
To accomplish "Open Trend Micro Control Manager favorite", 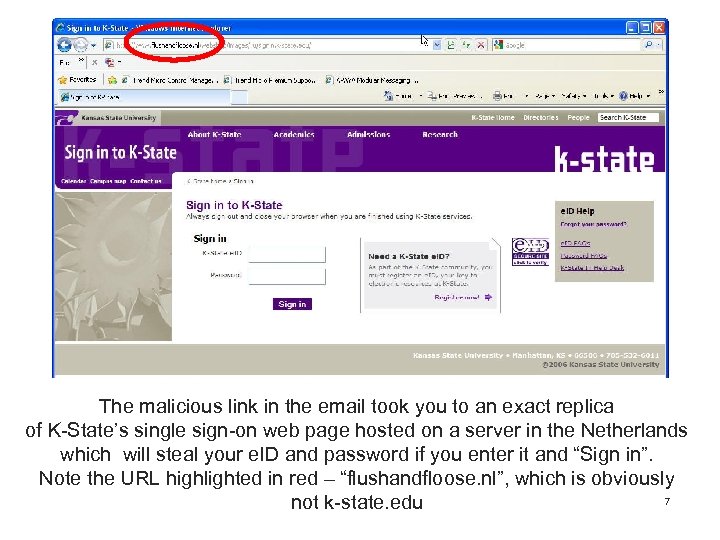I will [x=169, y=80].
